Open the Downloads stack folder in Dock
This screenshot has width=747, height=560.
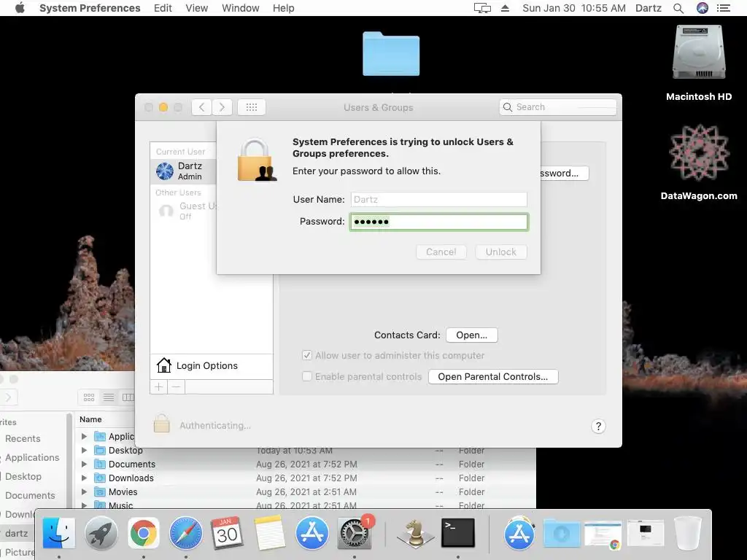(x=561, y=533)
